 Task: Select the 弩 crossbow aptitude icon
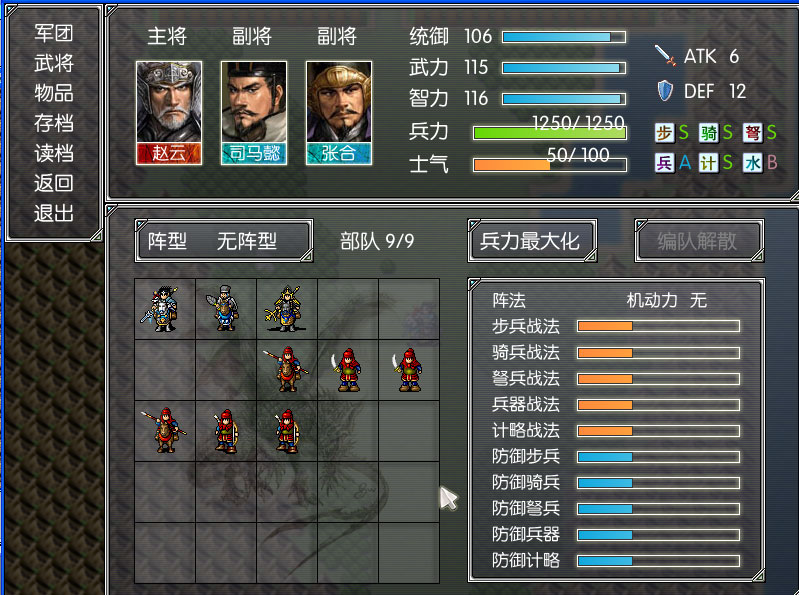point(752,133)
